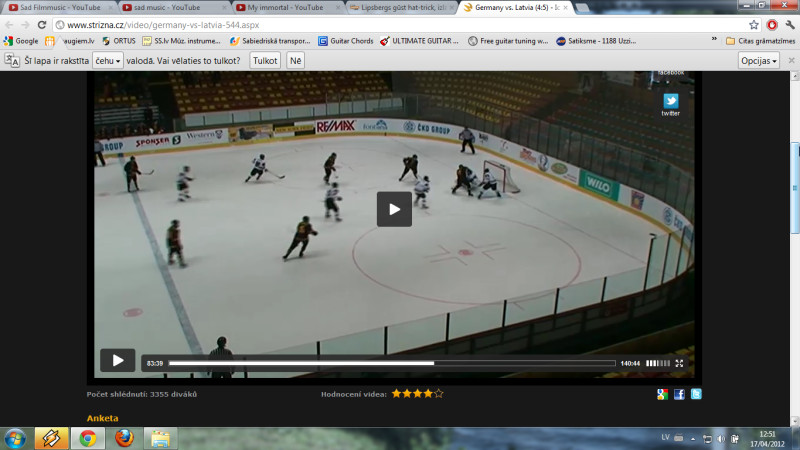Rate video with the first star

[x=396, y=393]
